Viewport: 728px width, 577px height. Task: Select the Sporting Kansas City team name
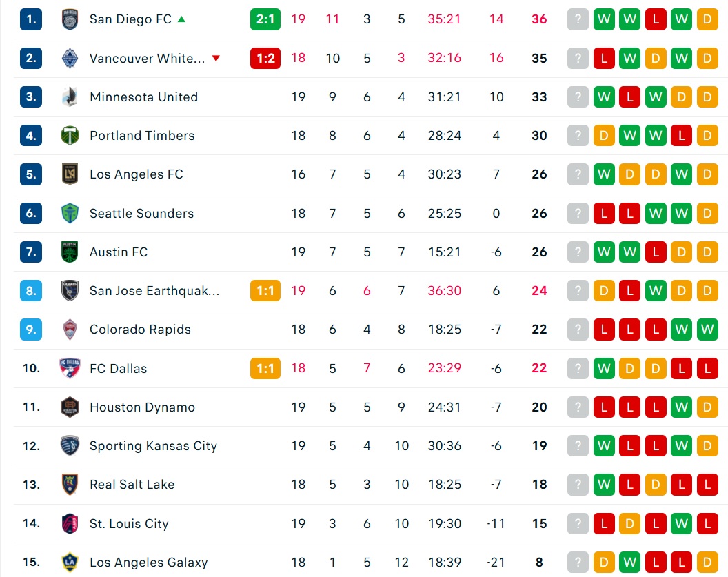pos(153,446)
